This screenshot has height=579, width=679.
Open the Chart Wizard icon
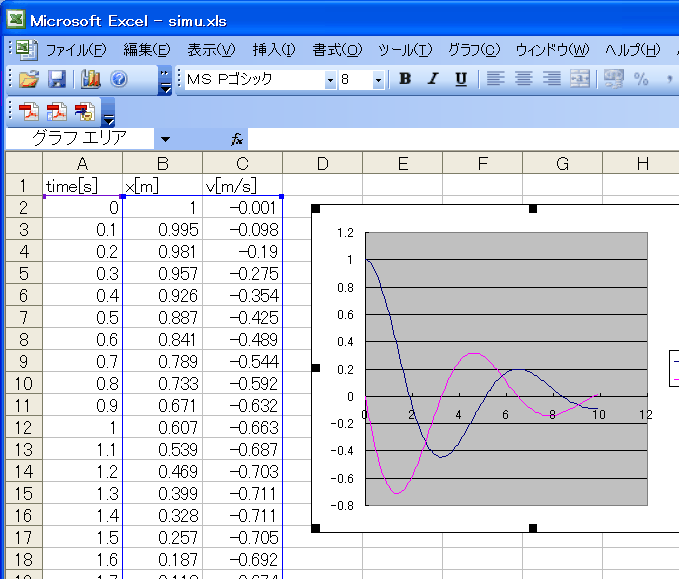91,79
